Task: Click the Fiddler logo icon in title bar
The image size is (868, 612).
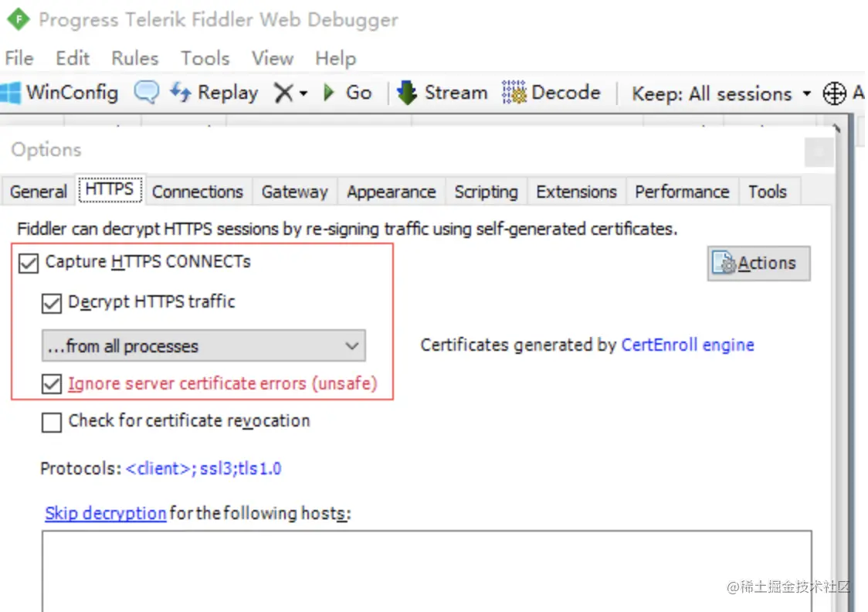Action: [x=19, y=19]
